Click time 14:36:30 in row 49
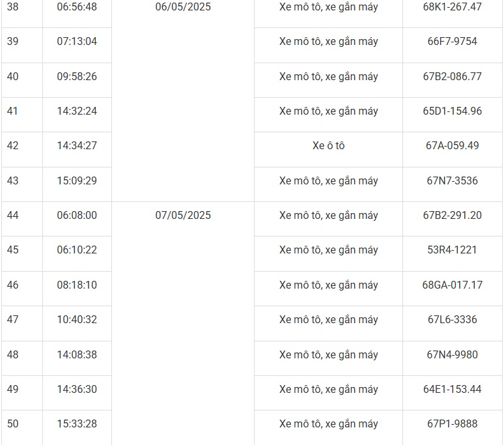This screenshot has height=445, width=504. (x=77, y=389)
